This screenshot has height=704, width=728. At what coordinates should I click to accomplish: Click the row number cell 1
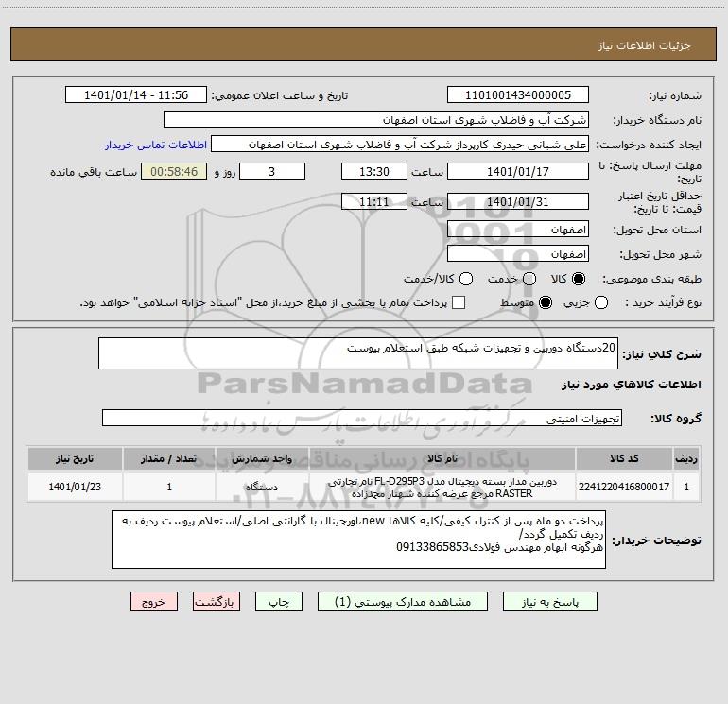click(686, 487)
